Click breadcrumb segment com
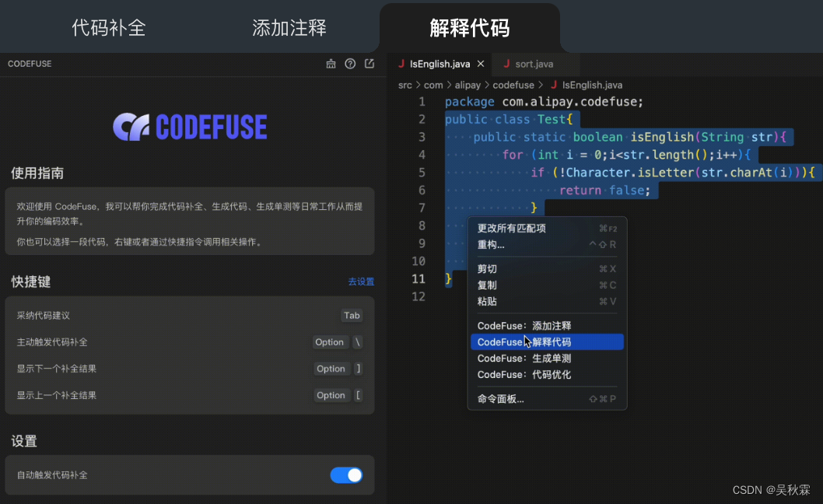This screenshot has height=504, width=823. point(433,85)
